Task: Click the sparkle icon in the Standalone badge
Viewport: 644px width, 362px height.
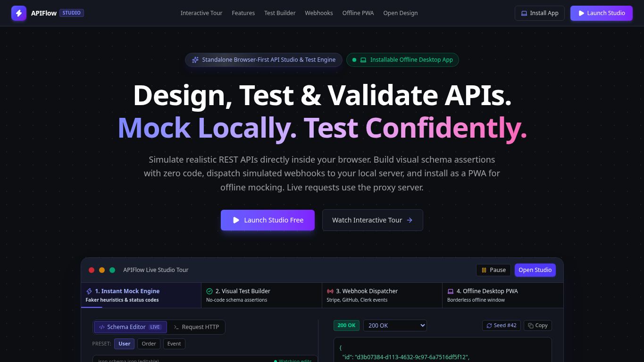Action: (x=195, y=60)
